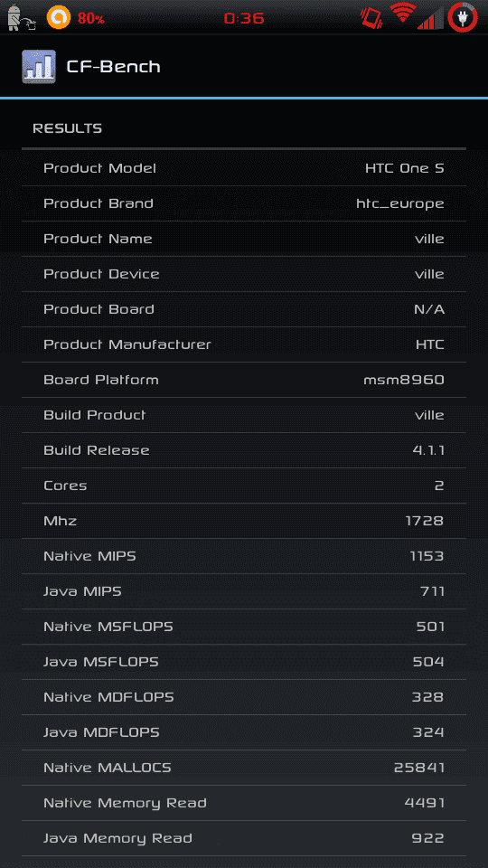This screenshot has width=488, height=868.
Task: Tap the battery charging plug icon
Action: click(x=463, y=17)
